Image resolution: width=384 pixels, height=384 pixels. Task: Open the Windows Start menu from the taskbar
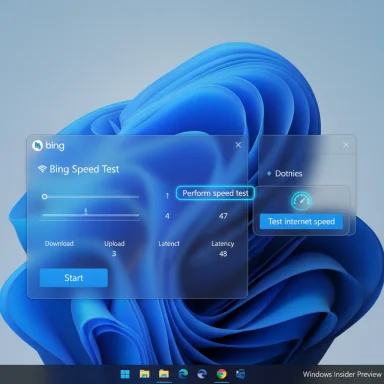click(x=125, y=374)
